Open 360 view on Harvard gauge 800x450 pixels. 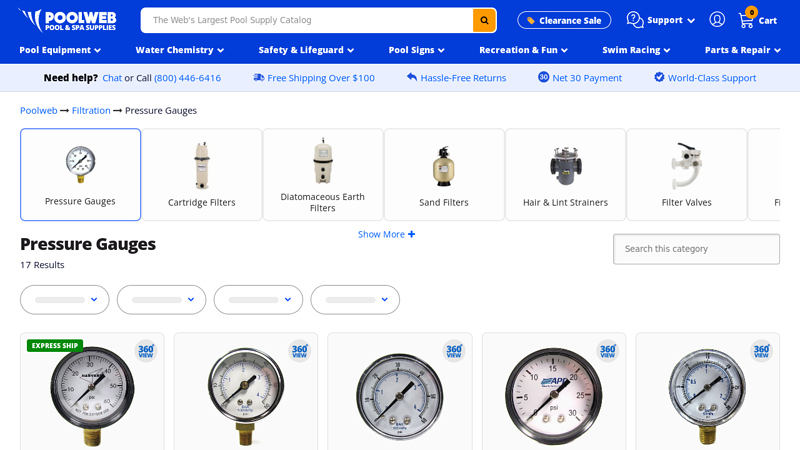click(146, 351)
